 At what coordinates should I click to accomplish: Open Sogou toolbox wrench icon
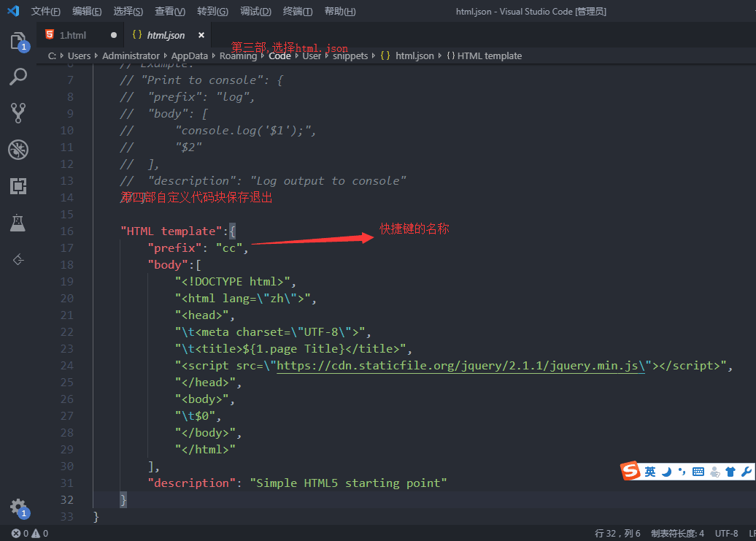click(x=747, y=472)
